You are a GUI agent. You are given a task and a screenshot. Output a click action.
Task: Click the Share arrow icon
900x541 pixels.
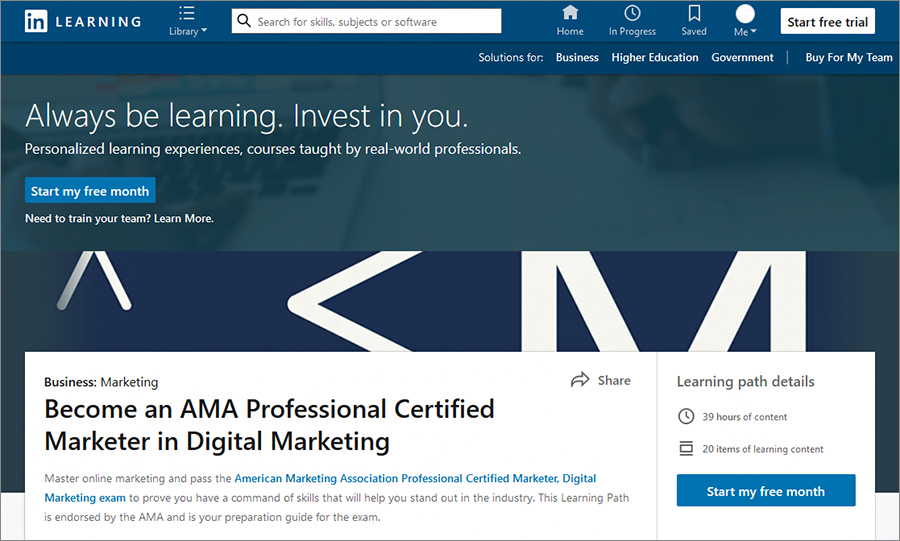click(580, 379)
